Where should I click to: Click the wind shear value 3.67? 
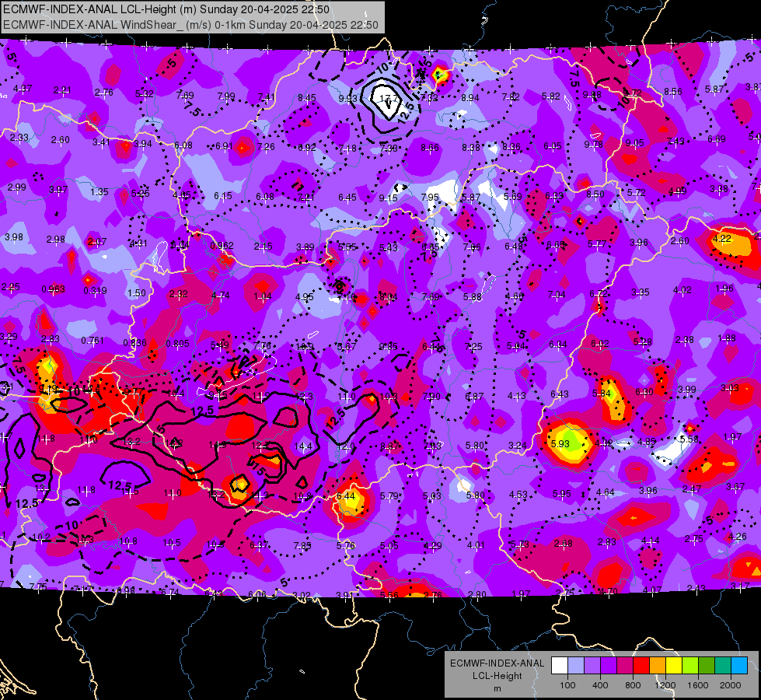[x=735, y=486]
